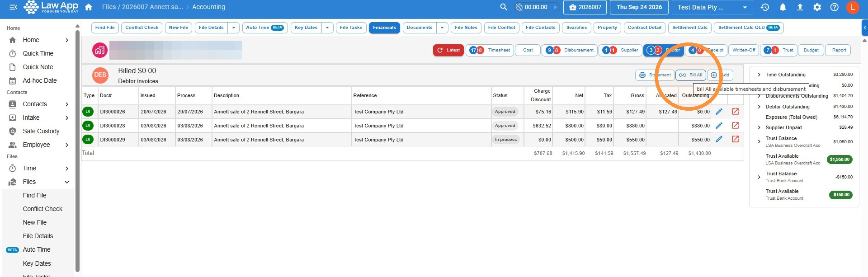Expand Supplier Unpaid summary row
Image resolution: width=868 pixels, height=277 pixels.
[759, 128]
